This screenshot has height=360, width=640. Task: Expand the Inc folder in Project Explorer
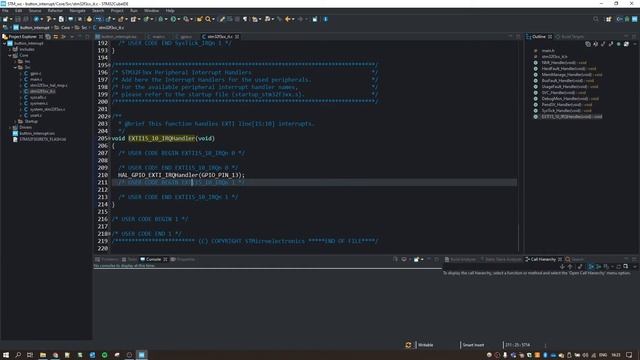(x=15, y=61)
